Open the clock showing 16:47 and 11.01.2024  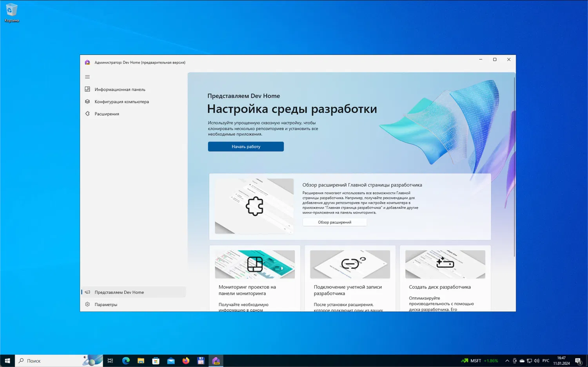pos(561,361)
